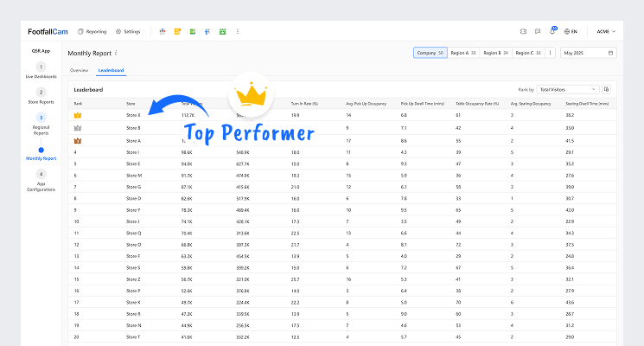Viewport: 644px width, 346px height.
Task: Click the Store M row name
Action: [x=134, y=175]
